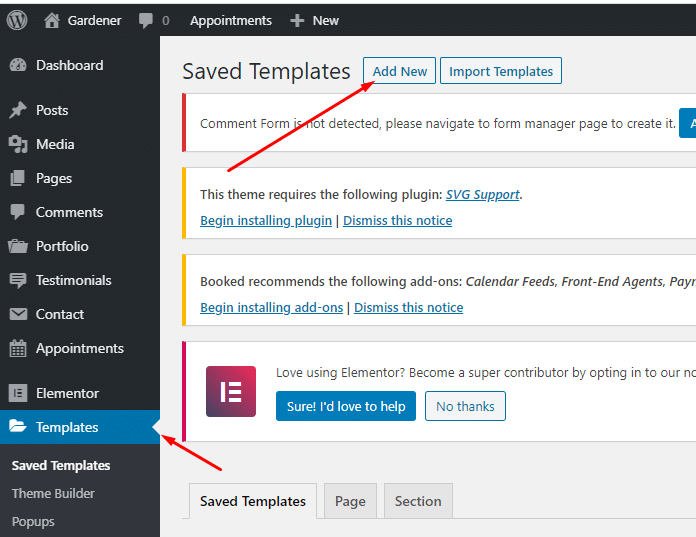
Task: Switch to the Section tab
Action: (418, 501)
